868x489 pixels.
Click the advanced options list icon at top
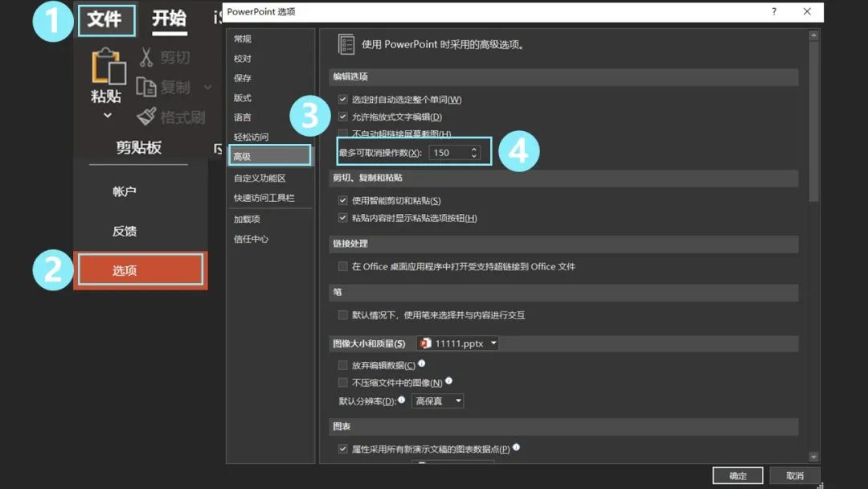click(346, 44)
